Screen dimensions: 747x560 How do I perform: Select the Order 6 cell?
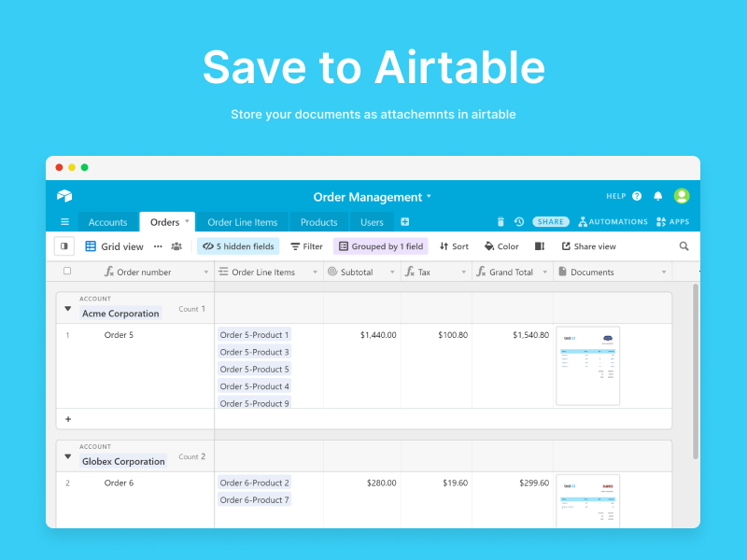click(135, 500)
